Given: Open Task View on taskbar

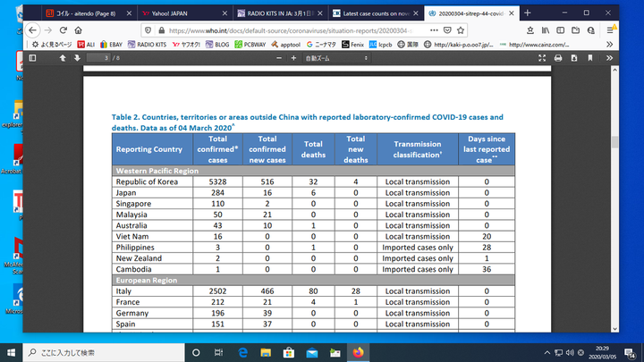Looking at the screenshot, I should pos(218,352).
